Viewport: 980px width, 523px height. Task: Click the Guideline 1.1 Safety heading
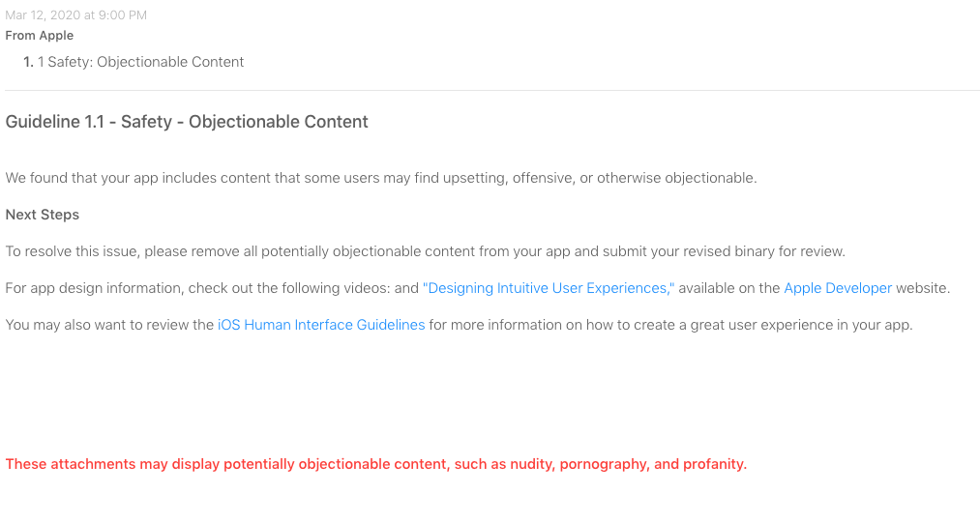click(187, 121)
